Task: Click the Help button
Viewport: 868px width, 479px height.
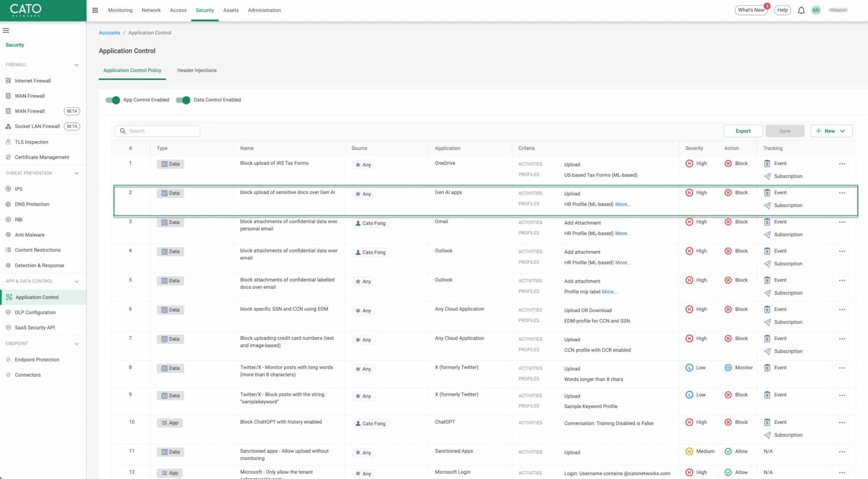Action: click(782, 10)
